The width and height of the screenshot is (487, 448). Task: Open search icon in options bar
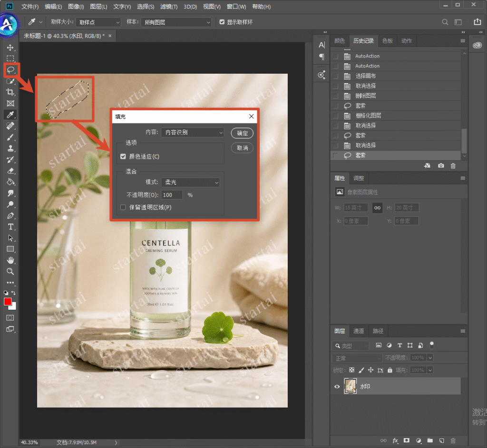445,22
